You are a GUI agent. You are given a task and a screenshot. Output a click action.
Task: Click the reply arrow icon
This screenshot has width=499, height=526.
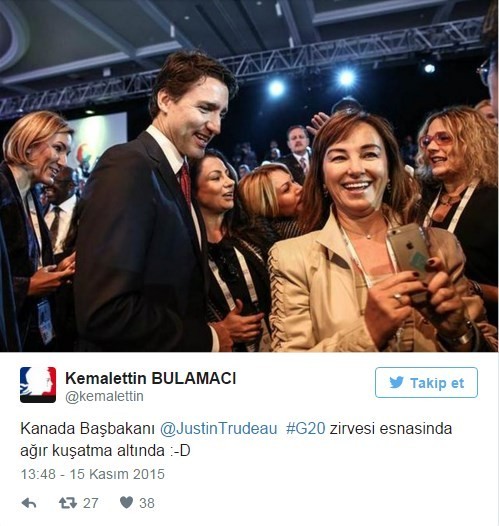coord(29,503)
